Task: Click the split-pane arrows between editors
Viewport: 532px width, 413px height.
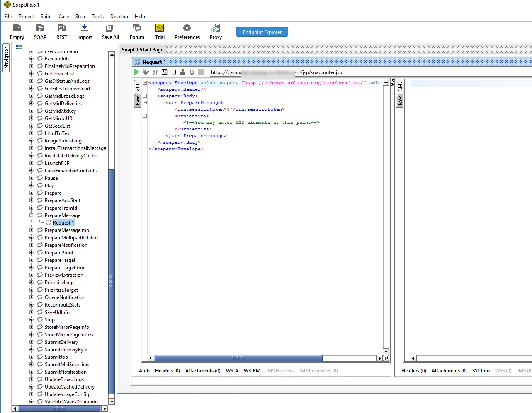Action: point(393,82)
